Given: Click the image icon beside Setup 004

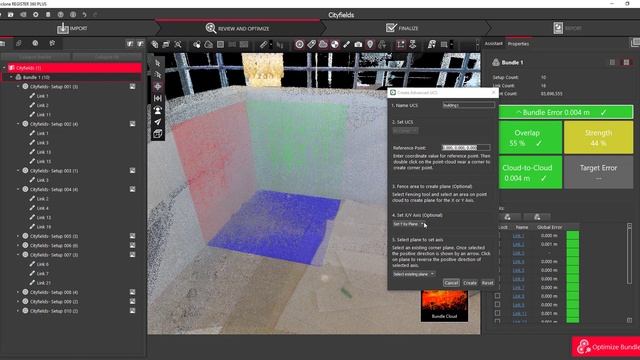Looking at the screenshot, I should point(133,189).
